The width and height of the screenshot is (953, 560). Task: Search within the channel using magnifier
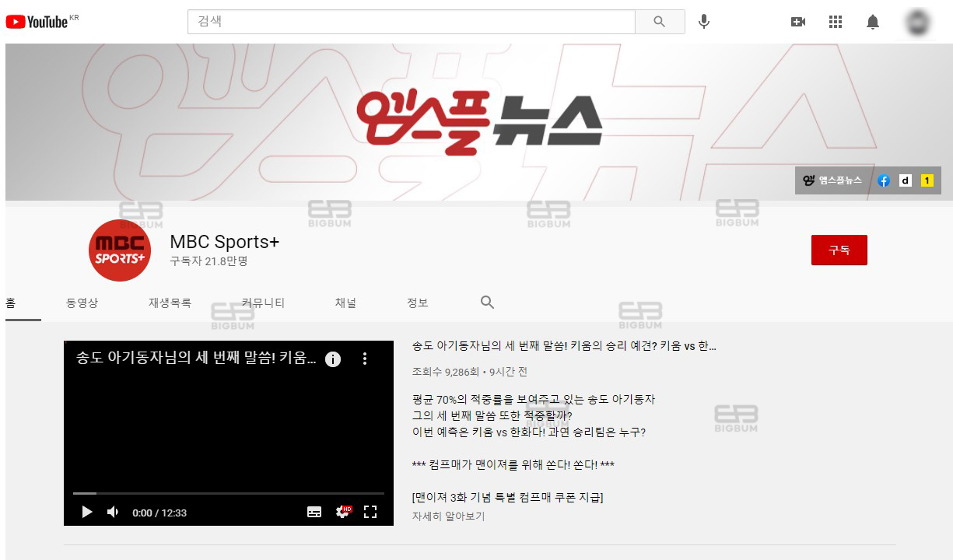(x=488, y=303)
